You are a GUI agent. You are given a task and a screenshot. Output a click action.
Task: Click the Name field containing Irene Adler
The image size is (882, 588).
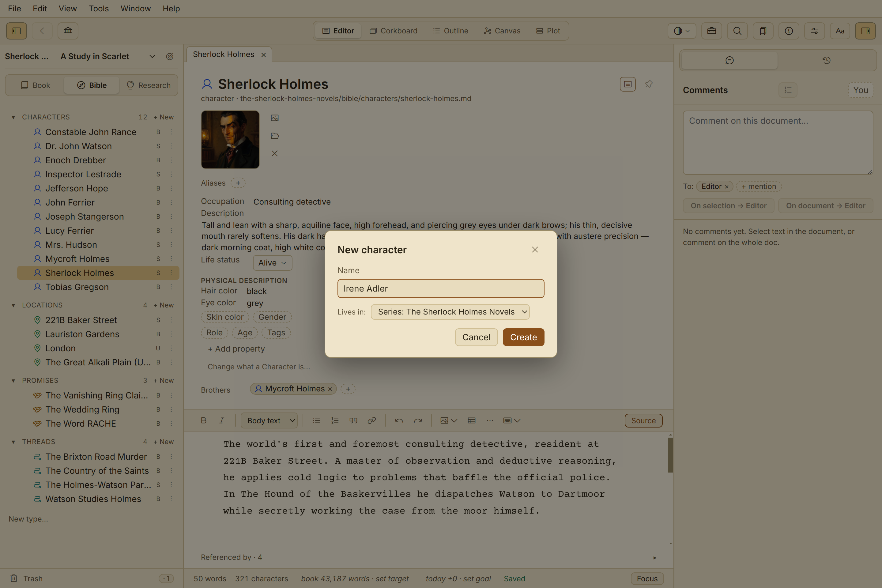(x=441, y=288)
